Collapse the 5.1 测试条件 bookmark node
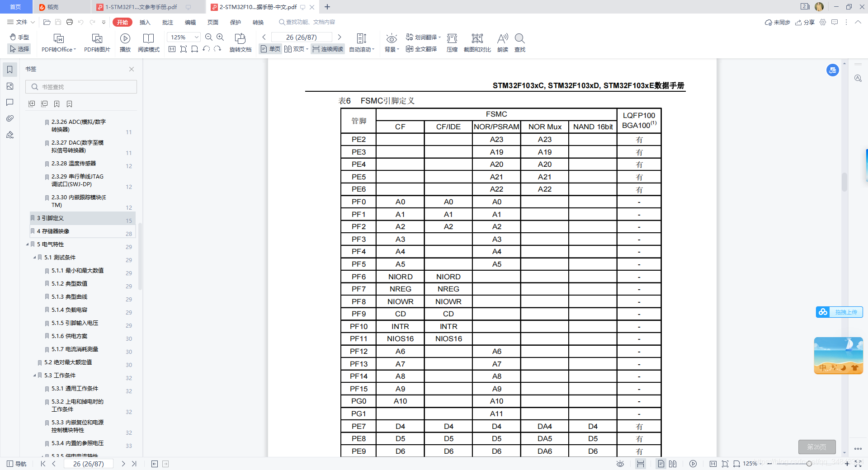The height and width of the screenshot is (470, 868). point(34,258)
